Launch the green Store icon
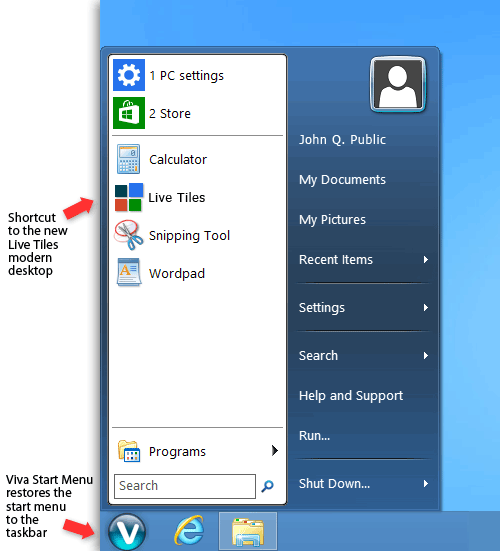The height and width of the screenshot is (551, 500). click(x=129, y=113)
